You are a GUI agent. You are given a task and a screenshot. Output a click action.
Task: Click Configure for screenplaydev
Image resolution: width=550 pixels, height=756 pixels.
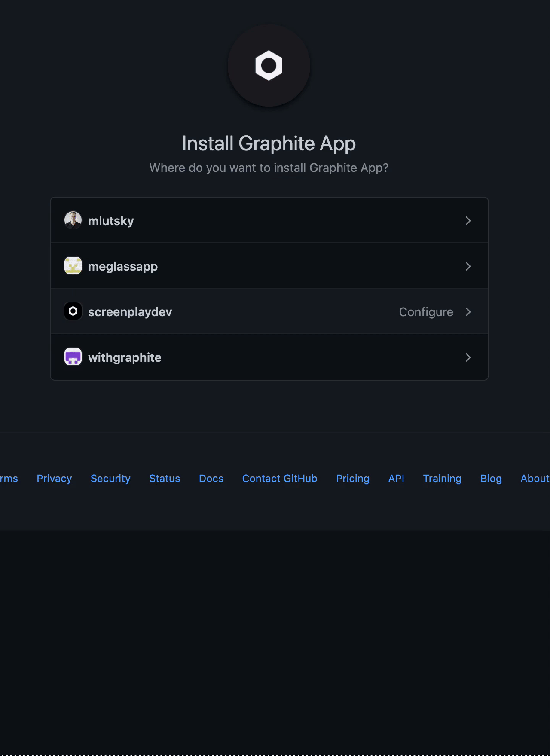coord(426,312)
